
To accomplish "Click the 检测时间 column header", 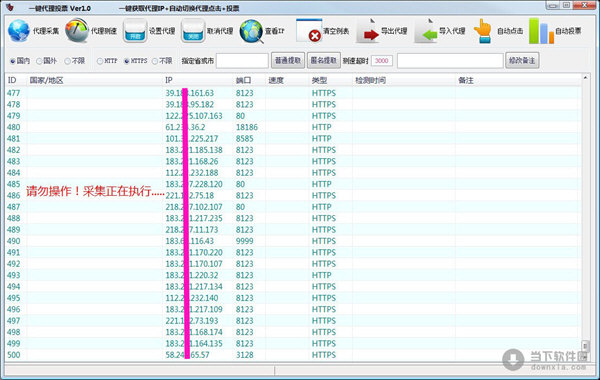I will coord(370,80).
